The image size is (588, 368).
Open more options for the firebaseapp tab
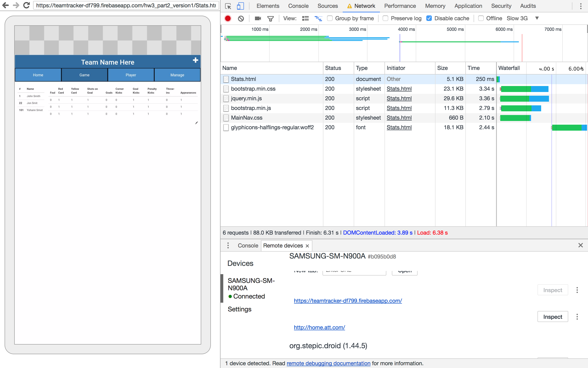[577, 290]
